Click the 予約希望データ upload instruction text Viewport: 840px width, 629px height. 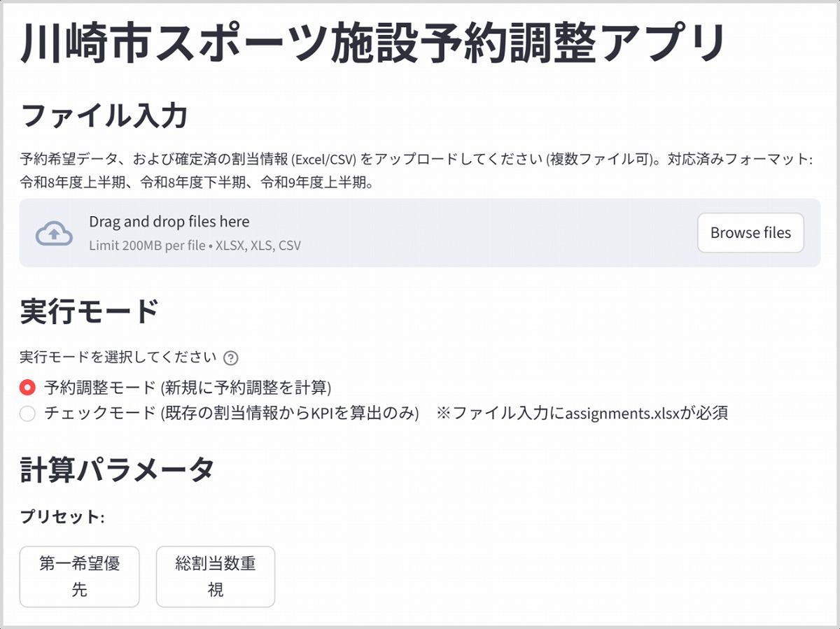click(x=280, y=160)
